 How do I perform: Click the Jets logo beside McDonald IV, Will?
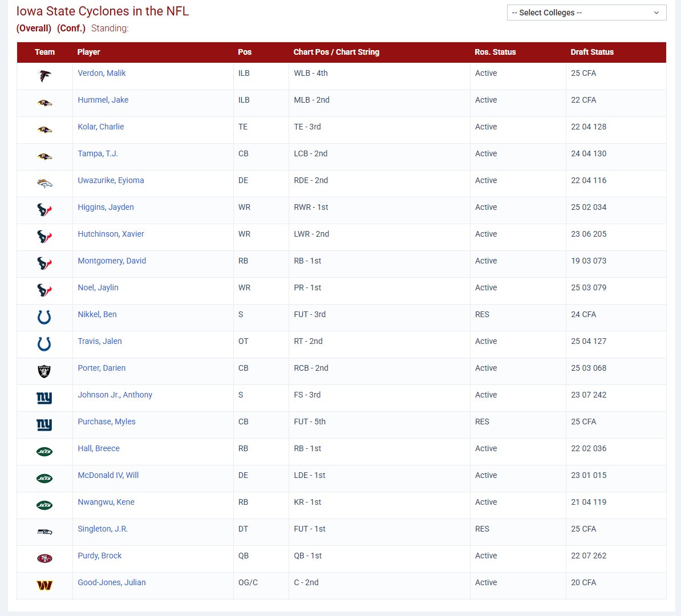point(44,479)
